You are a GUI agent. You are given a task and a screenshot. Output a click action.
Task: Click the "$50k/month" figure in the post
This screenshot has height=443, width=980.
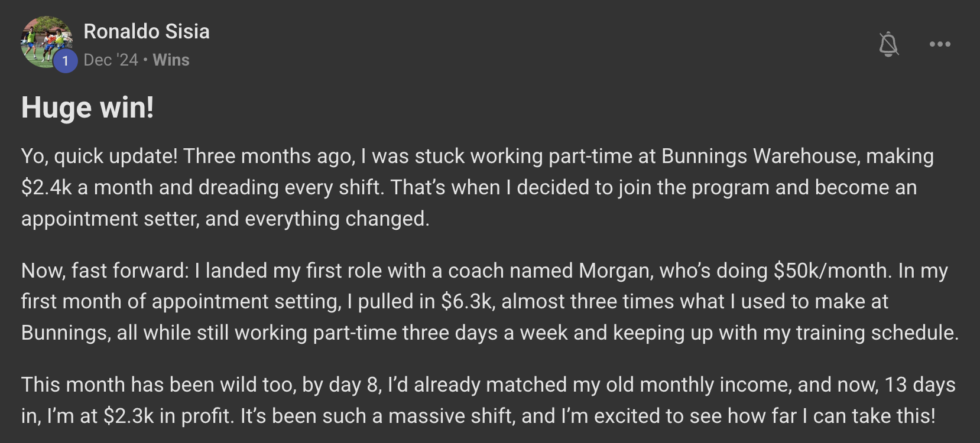[832, 271]
